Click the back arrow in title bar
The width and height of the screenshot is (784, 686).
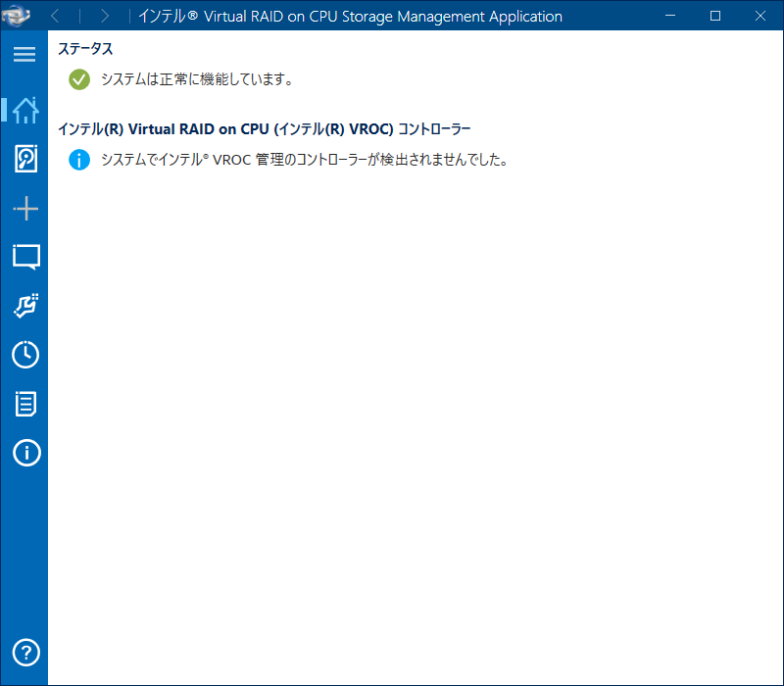click(55, 16)
